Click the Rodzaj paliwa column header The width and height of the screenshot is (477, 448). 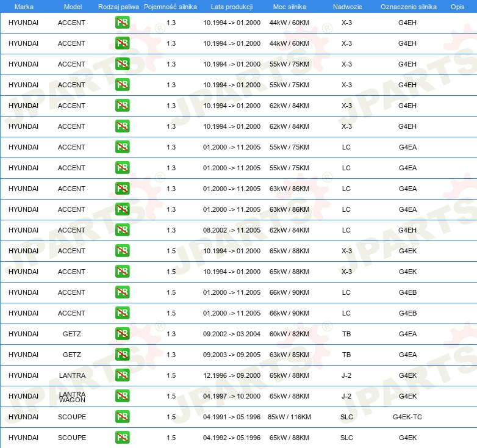(118, 7)
